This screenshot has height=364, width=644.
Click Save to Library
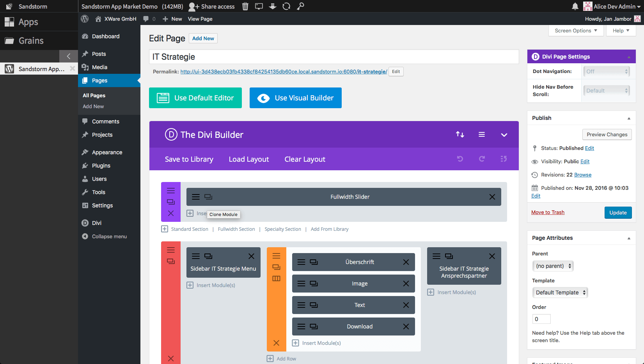tap(189, 159)
